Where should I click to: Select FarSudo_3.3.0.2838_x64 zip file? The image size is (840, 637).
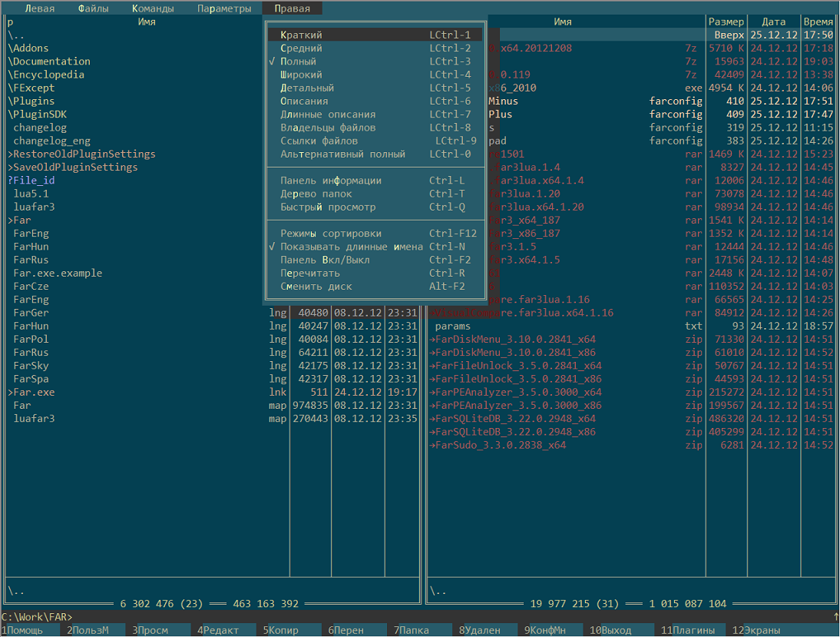click(501, 446)
